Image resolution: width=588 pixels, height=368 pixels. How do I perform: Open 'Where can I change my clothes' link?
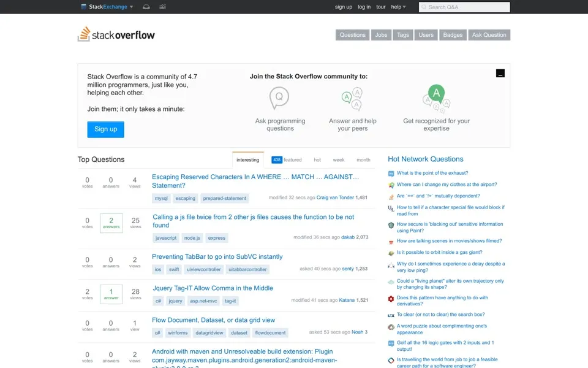[447, 185]
